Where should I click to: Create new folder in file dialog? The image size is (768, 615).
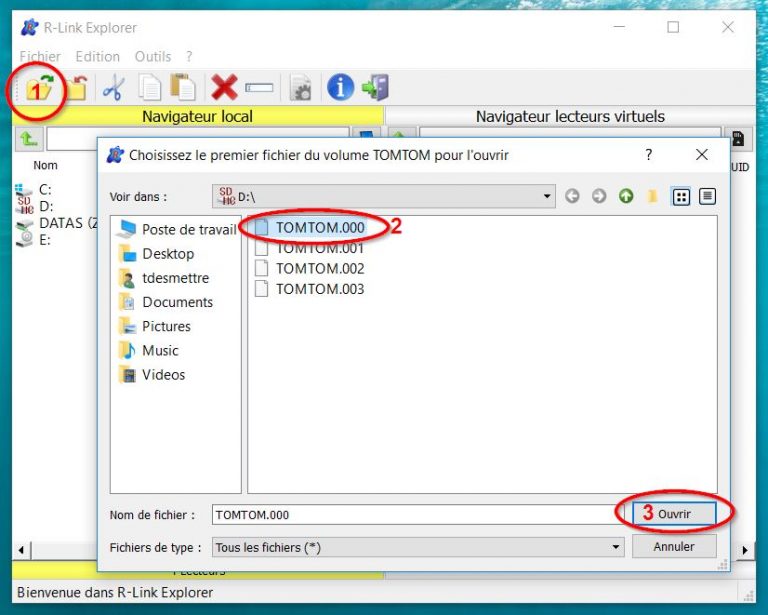pyautogui.click(x=652, y=197)
